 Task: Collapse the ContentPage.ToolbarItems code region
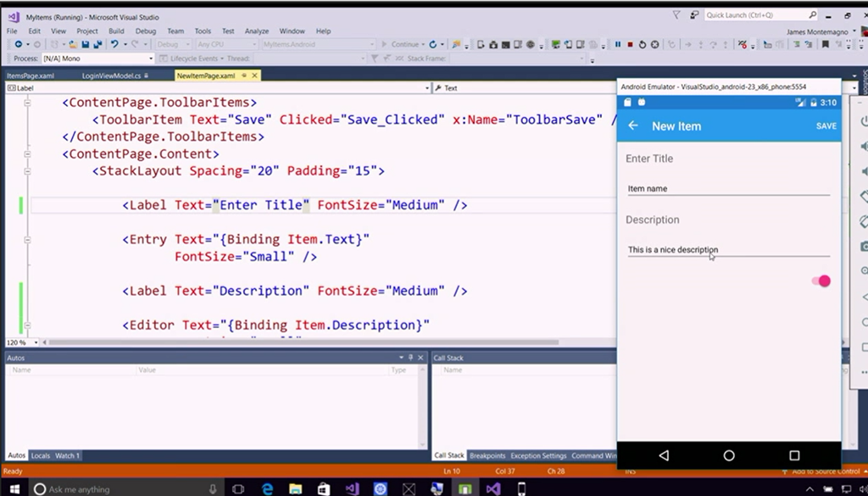tap(27, 103)
